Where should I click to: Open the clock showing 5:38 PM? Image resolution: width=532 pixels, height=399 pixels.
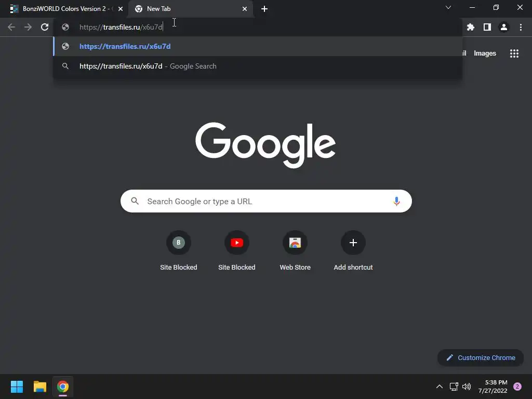(493, 387)
